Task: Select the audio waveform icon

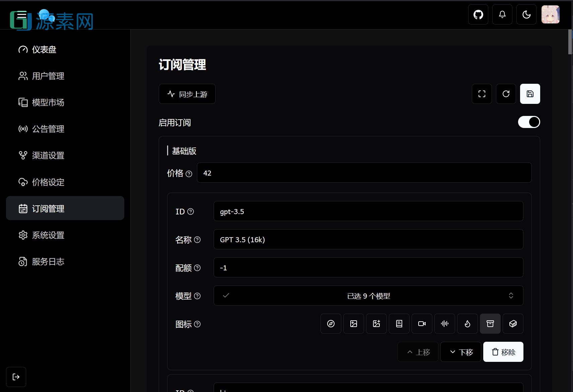Action: click(x=444, y=324)
